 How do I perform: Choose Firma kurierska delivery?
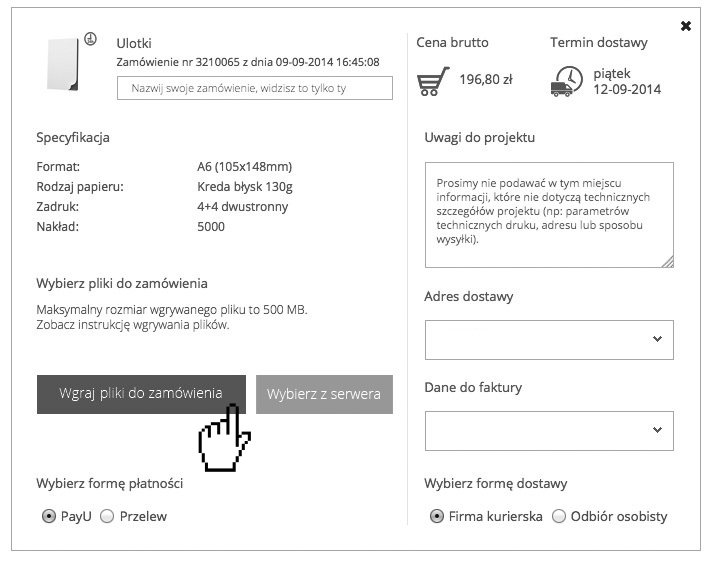437,516
